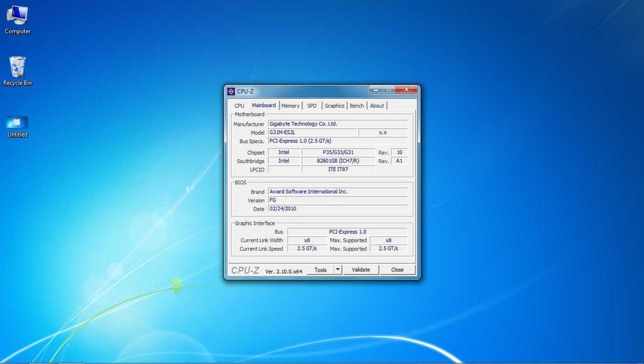Click the southbridge value 82801GB (ICH7/R)
Viewport: 644px width, 364px height.
click(338, 161)
